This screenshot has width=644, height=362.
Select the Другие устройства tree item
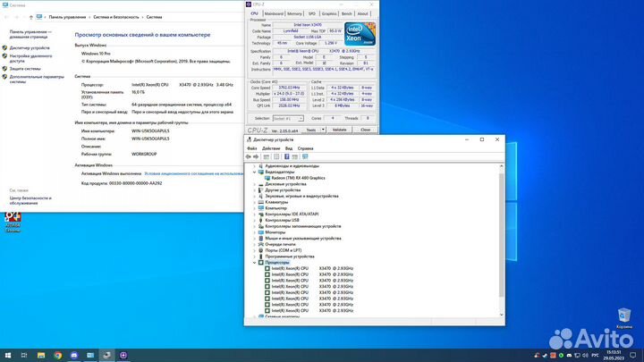tap(283, 190)
